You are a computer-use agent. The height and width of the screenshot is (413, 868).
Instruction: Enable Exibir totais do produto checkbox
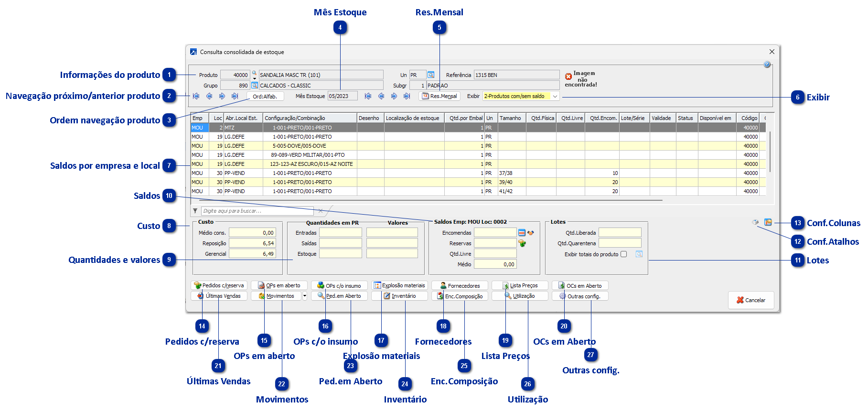623,254
